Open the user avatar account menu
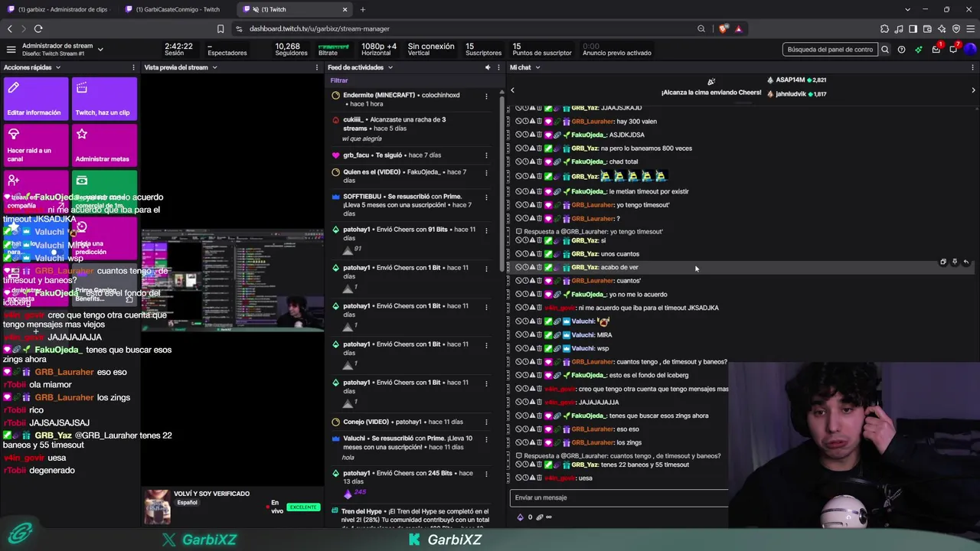This screenshot has width=980, height=551. click(x=970, y=50)
